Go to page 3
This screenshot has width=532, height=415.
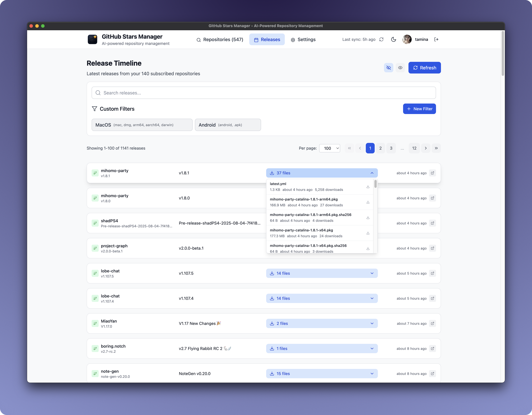pyautogui.click(x=391, y=148)
